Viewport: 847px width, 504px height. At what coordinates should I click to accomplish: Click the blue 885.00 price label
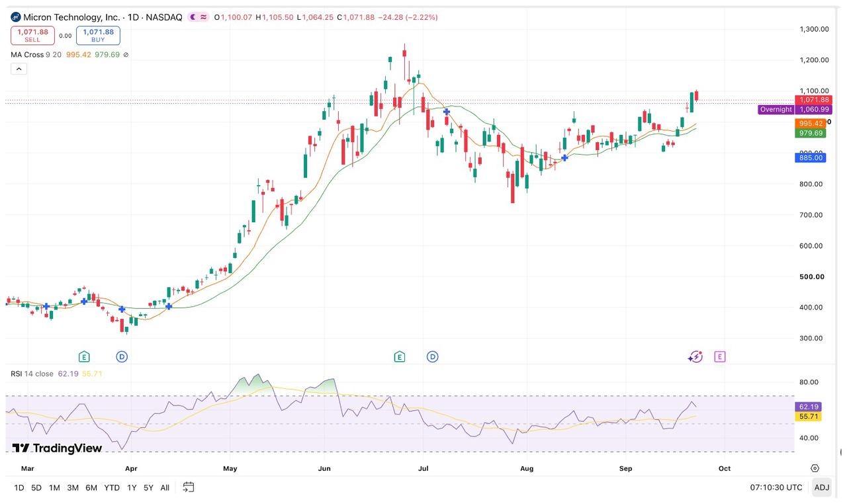(x=811, y=157)
